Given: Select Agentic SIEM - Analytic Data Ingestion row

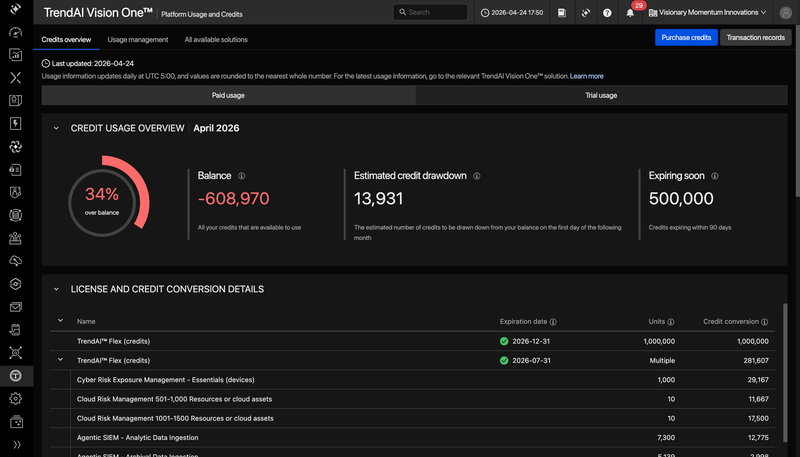Looking at the screenshot, I should tap(412, 438).
